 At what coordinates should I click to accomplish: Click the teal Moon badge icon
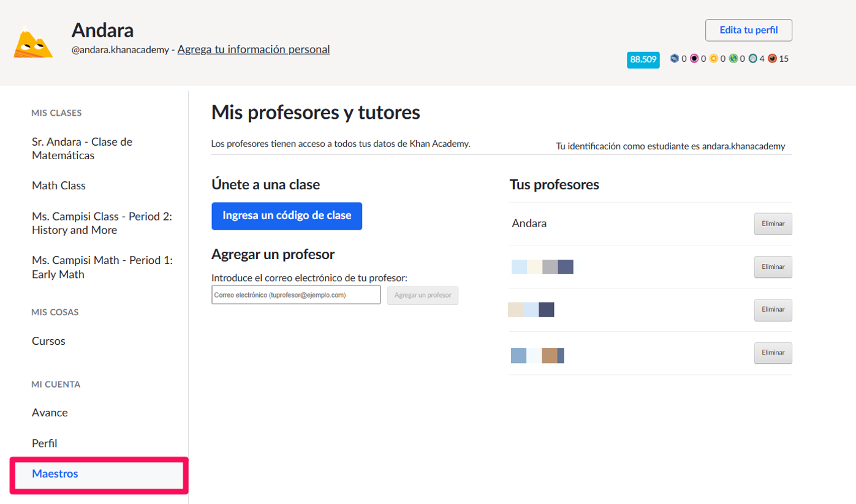coord(753,59)
